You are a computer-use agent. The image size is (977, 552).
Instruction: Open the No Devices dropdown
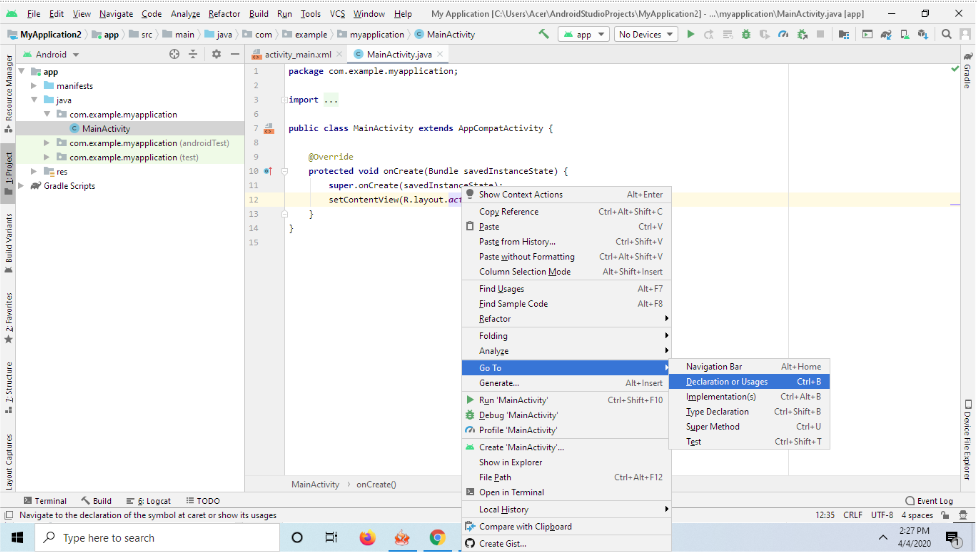click(644, 34)
